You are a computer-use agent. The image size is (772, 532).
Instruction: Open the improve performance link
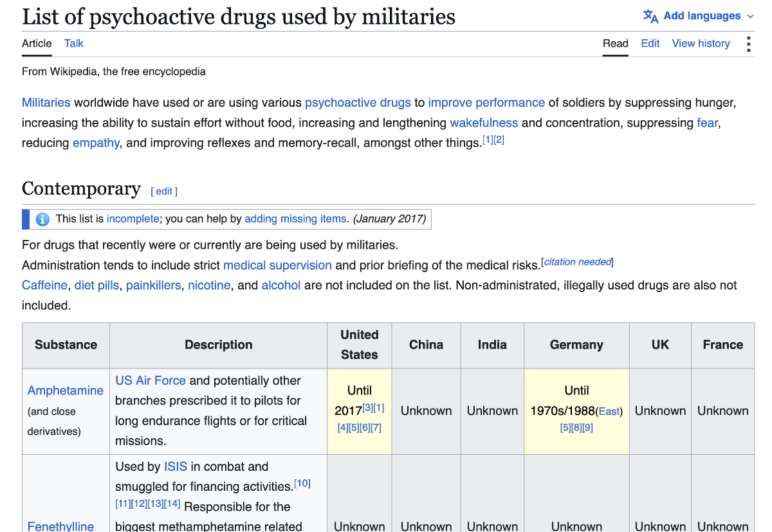(486, 103)
